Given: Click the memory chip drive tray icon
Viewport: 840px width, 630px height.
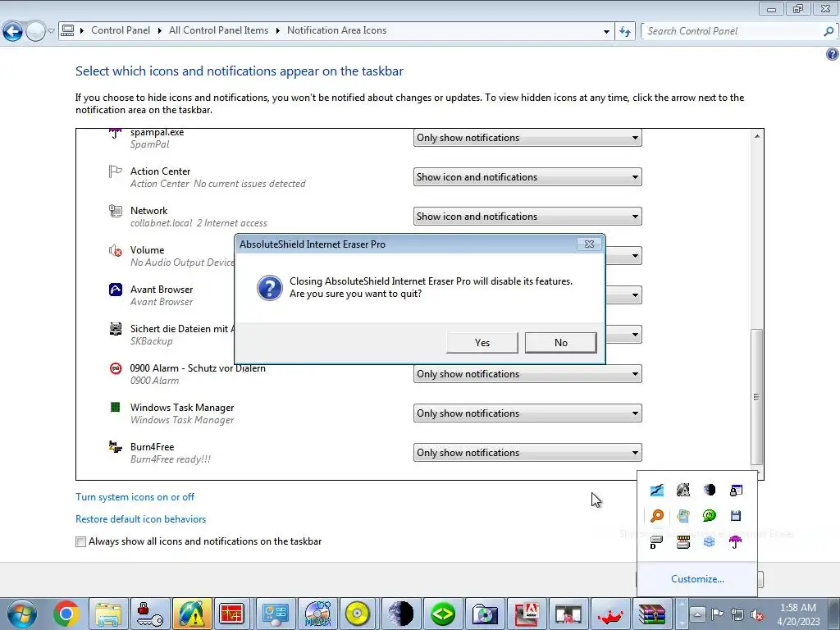Looking at the screenshot, I should tap(683, 542).
